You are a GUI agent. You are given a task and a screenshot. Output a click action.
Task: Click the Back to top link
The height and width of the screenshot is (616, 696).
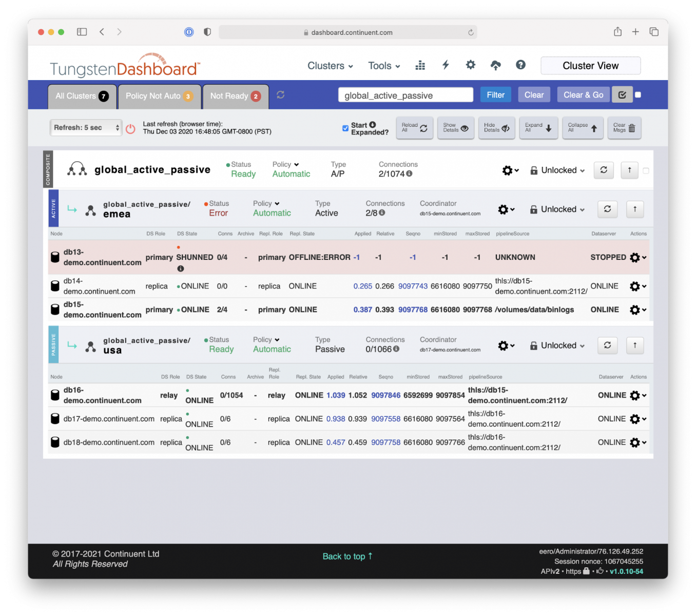347,556
